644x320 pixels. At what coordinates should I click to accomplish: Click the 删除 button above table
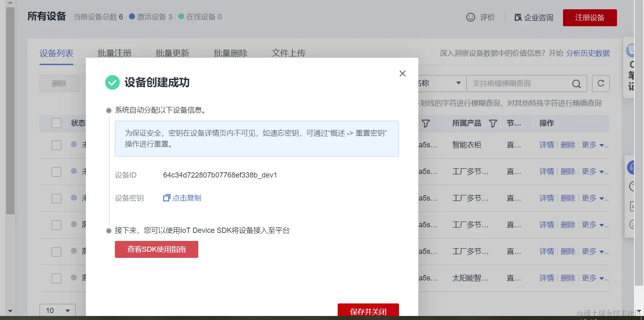[x=59, y=84]
